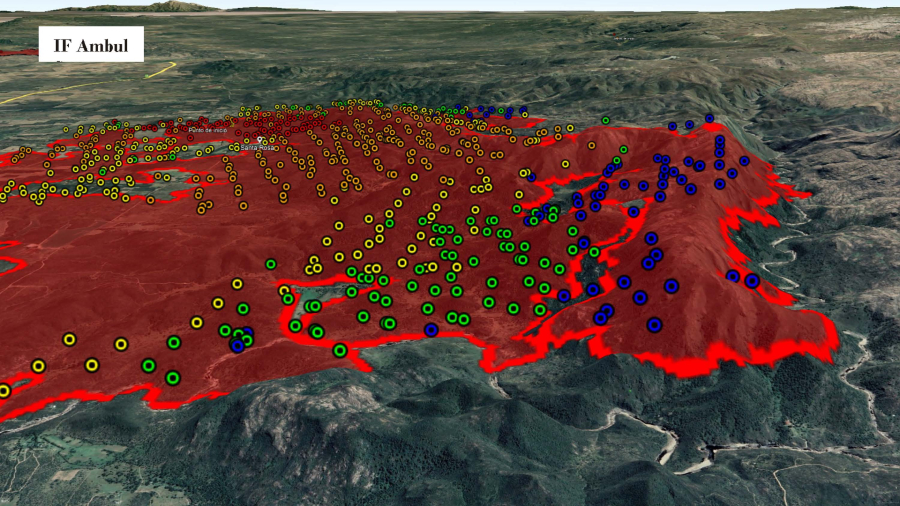The height and width of the screenshot is (506, 900).
Task: Select the Santa Rosa placemark pin
Action: pos(260,140)
